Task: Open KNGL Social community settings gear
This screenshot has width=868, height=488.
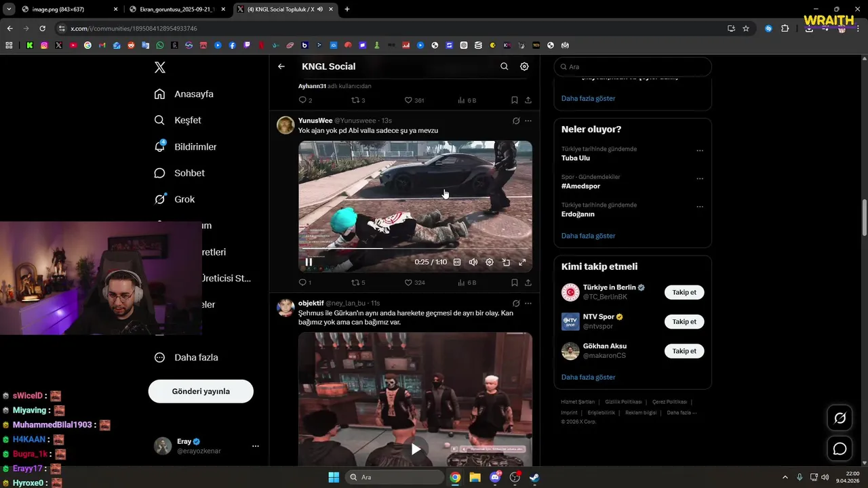Action: [x=524, y=66]
